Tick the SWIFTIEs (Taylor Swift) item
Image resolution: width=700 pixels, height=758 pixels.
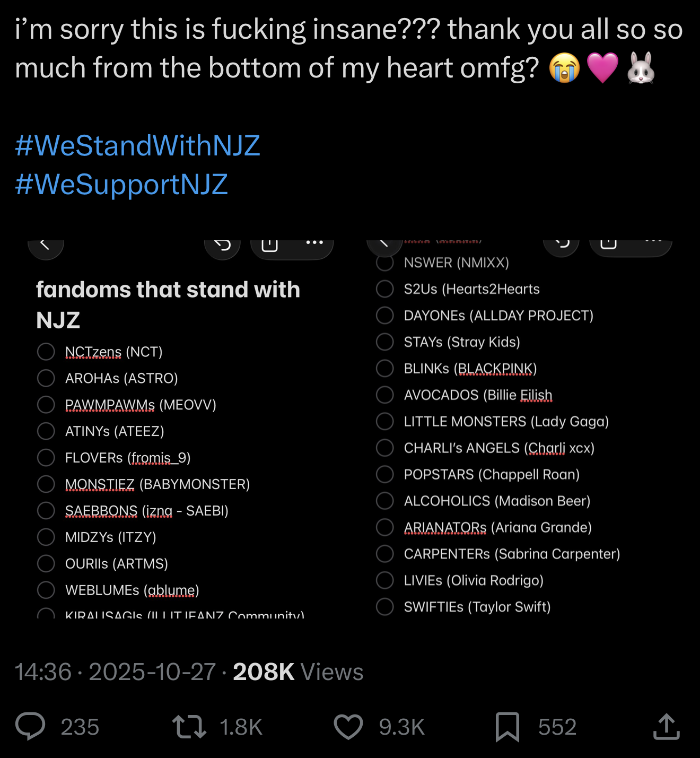384,606
